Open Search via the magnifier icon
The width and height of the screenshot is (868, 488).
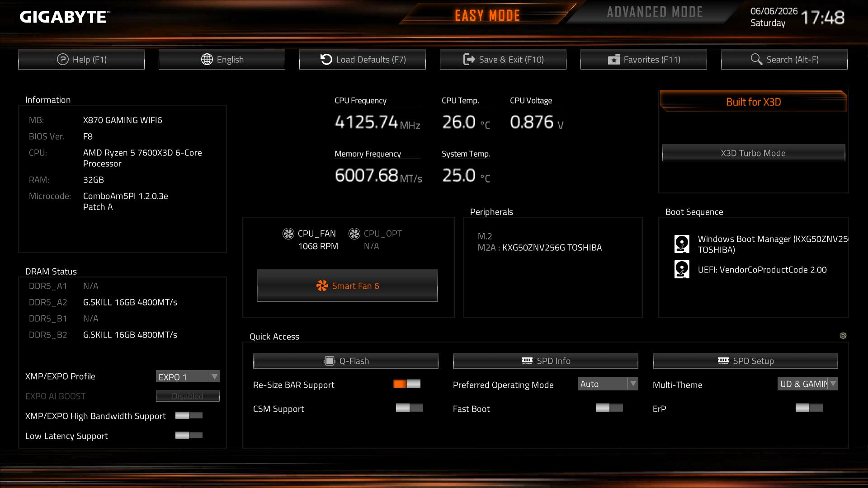tap(756, 59)
